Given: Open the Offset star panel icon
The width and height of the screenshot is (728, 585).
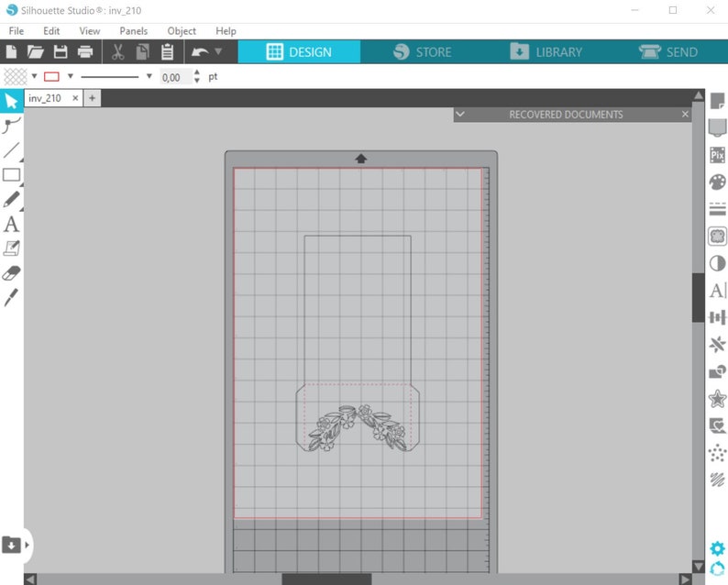Looking at the screenshot, I should [717, 398].
